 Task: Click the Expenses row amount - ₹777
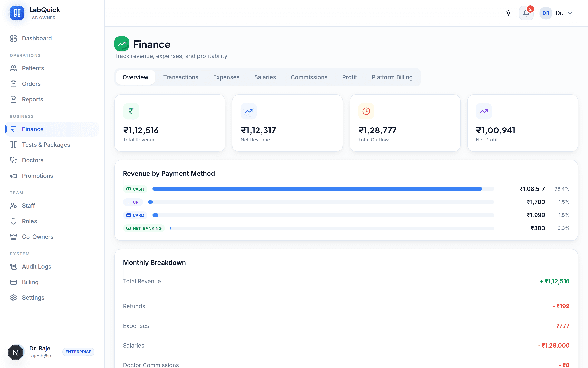pos(561,326)
